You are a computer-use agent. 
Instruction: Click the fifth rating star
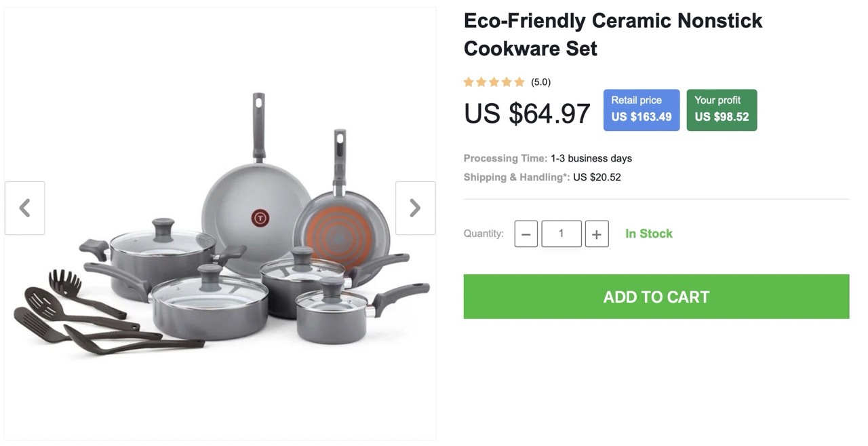coord(519,82)
